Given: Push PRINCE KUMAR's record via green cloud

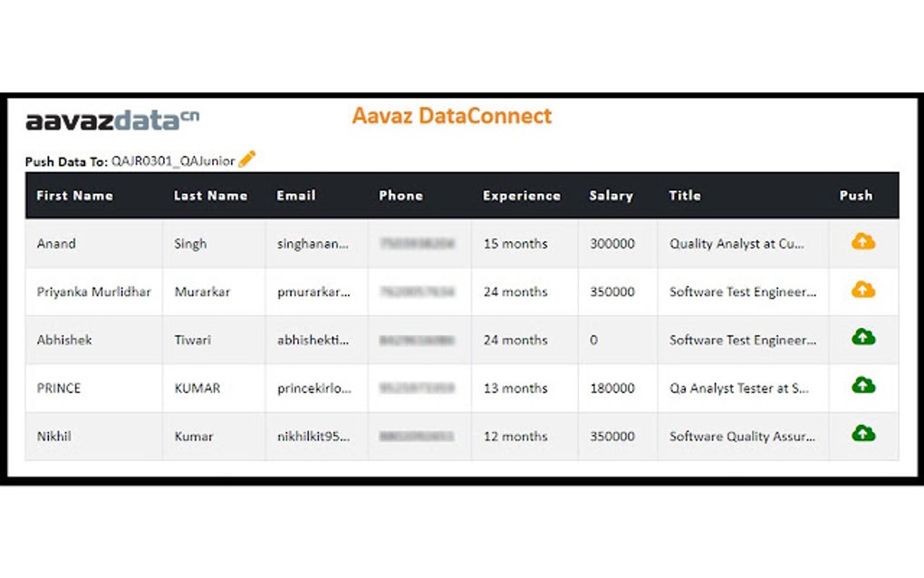Looking at the screenshot, I should coord(863,386).
